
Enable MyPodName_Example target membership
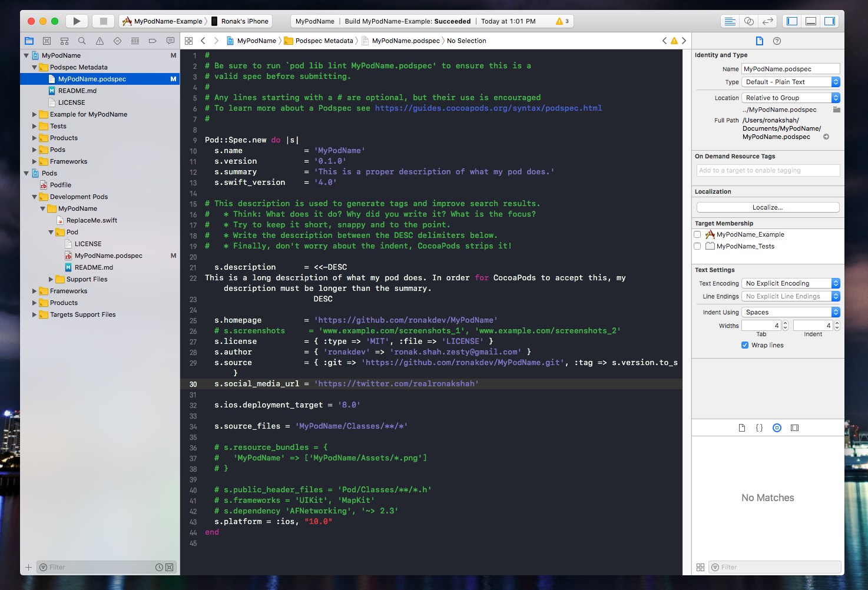(x=698, y=234)
